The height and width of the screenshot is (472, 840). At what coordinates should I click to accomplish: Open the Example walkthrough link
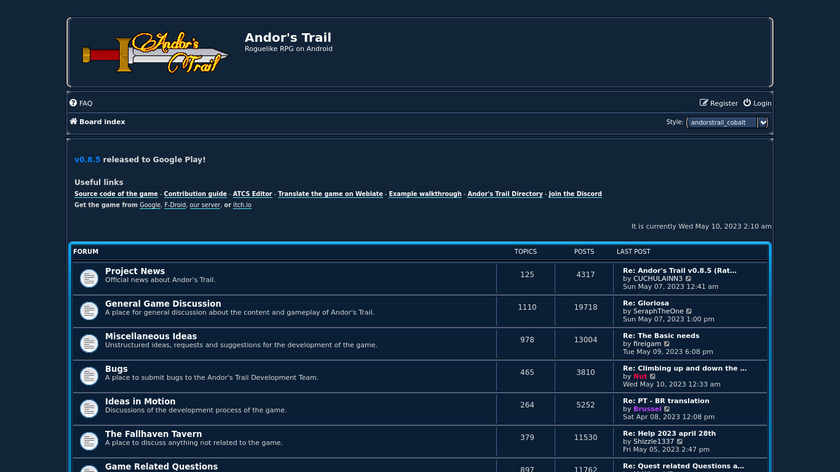425,194
